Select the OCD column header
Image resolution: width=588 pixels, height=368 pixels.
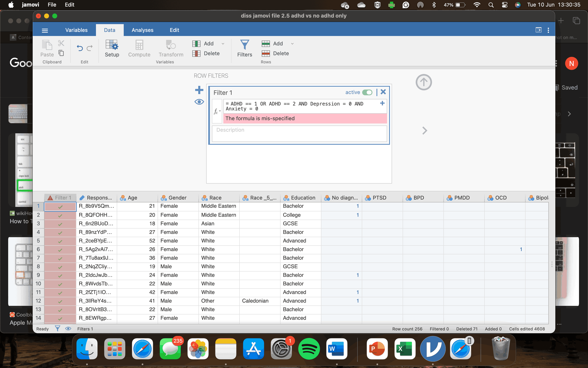pyautogui.click(x=505, y=198)
